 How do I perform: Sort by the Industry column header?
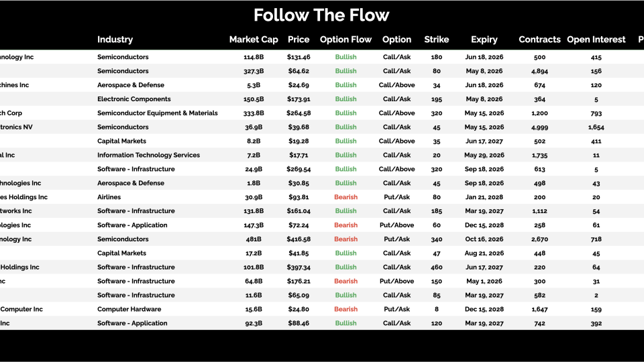(115, 40)
